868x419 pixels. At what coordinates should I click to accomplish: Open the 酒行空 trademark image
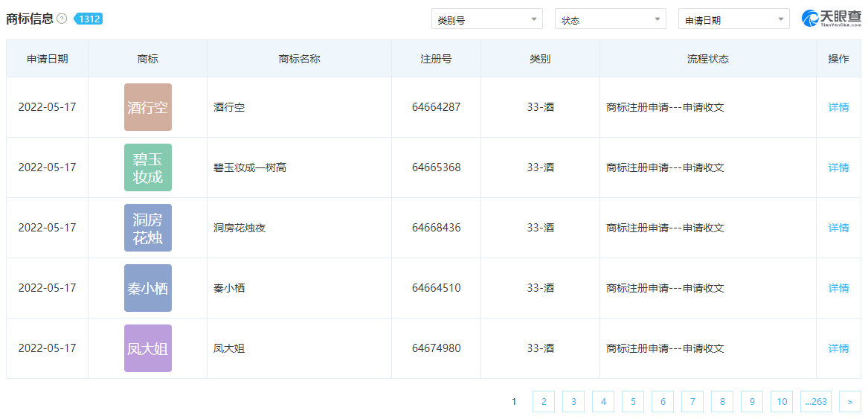tap(147, 107)
